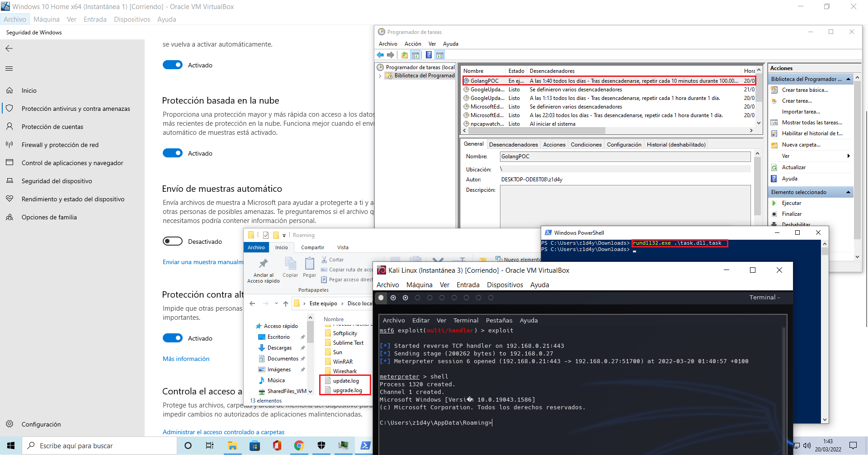The image size is (868, 455).
Task: Toggle the Protección contra alteraciones switch
Action: coord(173,338)
